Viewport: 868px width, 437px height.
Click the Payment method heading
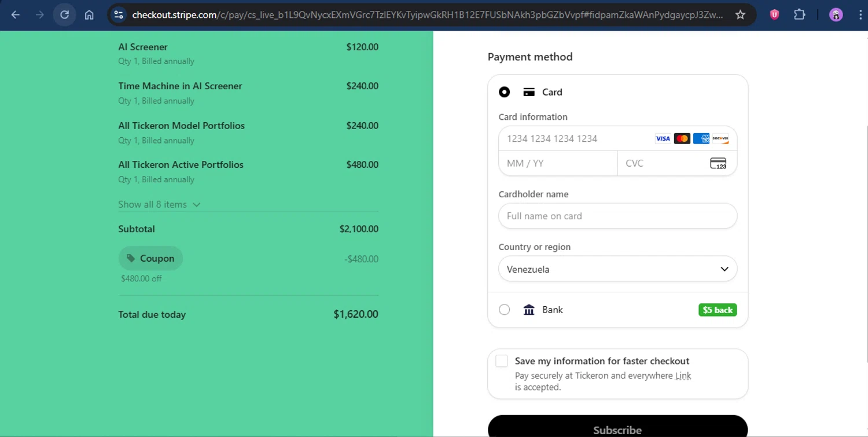coord(530,57)
